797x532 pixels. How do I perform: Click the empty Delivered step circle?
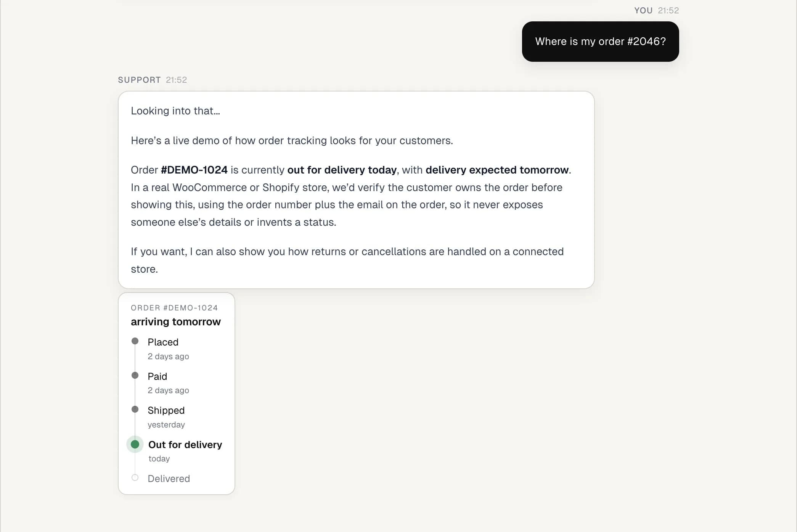pyautogui.click(x=135, y=477)
